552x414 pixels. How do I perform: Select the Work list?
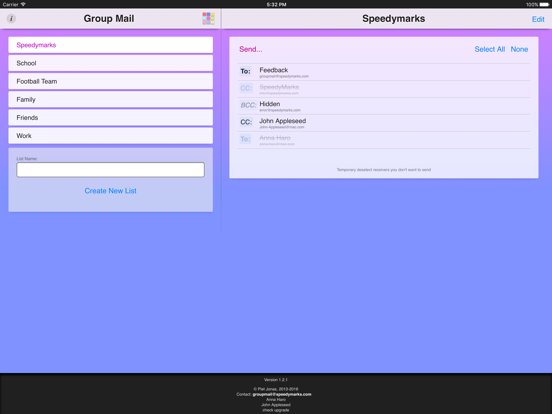(x=111, y=136)
